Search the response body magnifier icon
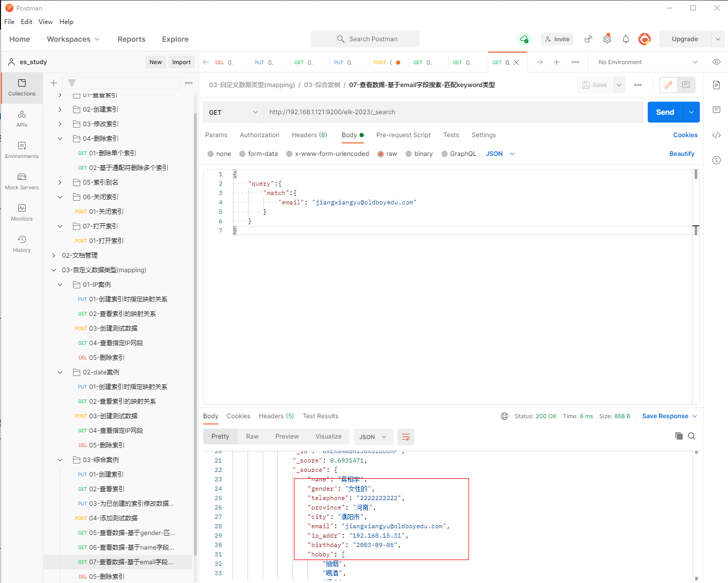The height and width of the screenshot is (583, 728). click(692, 436)
